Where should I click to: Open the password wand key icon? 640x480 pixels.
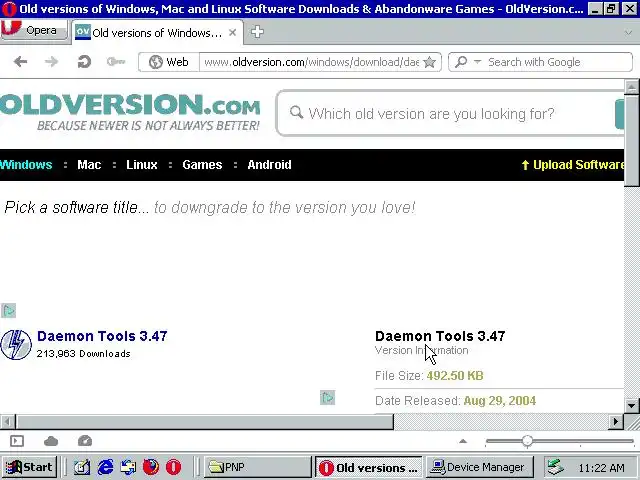pyautogui.click(x=116, y=62)
